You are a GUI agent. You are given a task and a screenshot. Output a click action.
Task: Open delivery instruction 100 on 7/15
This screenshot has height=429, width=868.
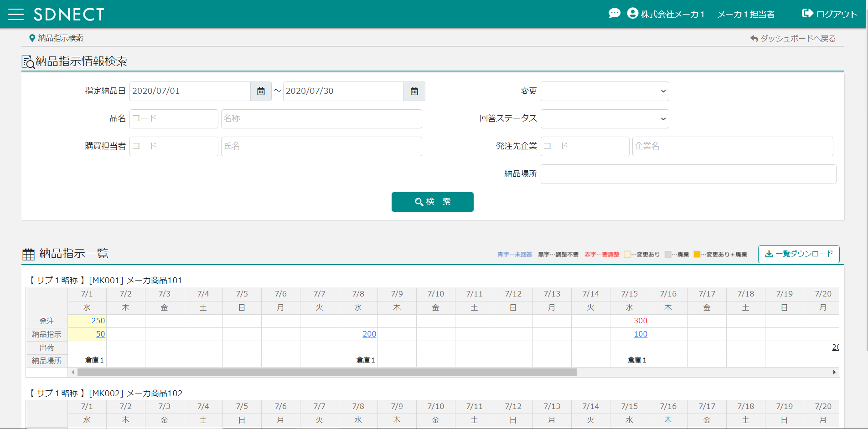tap(641, 334)
